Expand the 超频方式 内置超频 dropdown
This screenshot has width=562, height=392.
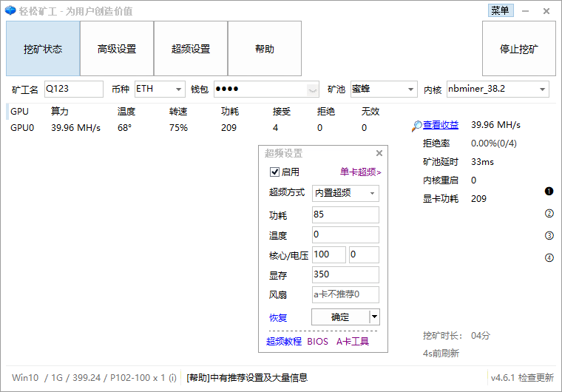372,193
